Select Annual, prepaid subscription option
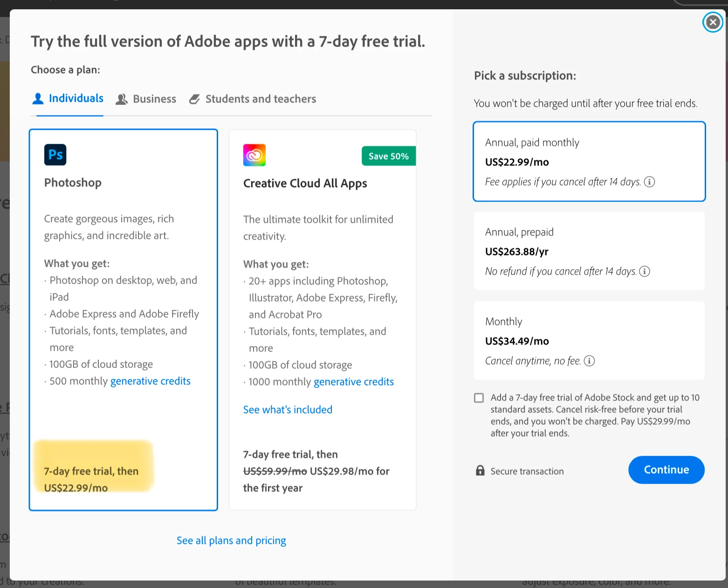728x588 pixels. (x=589, y=251)
